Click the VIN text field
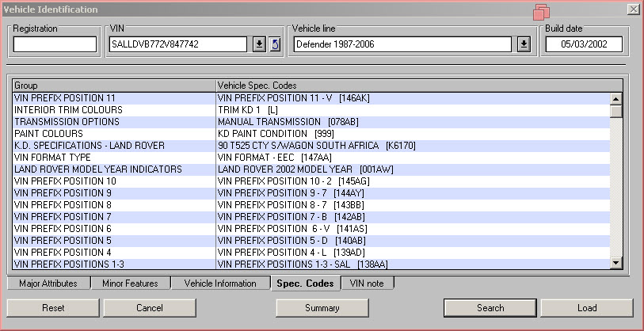This screenshot has height=331, width=644. click(x=178, y=44)
